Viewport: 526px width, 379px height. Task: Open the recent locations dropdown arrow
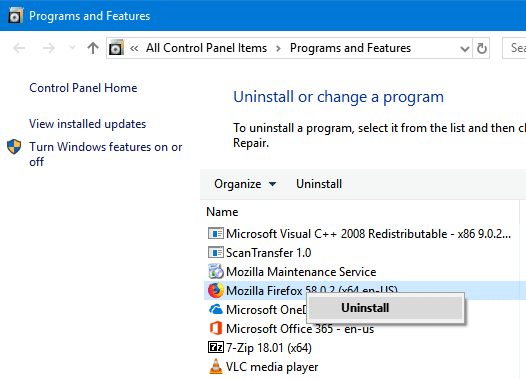[72, 48]
